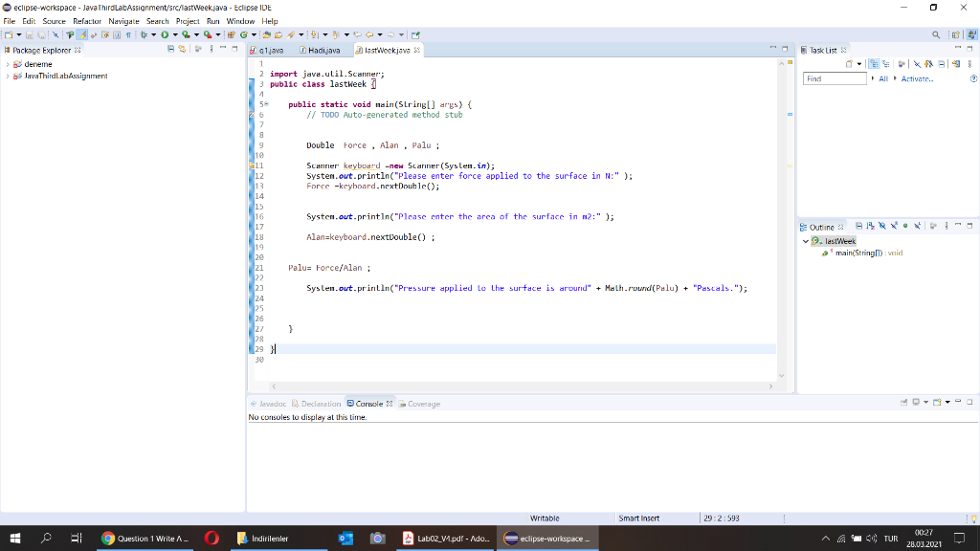The width and height of the screenshot is (980, 551).
Task: Toggle Hide Completed Tasks in Task List
Action: pyautogui.click(x=917, y=64)
